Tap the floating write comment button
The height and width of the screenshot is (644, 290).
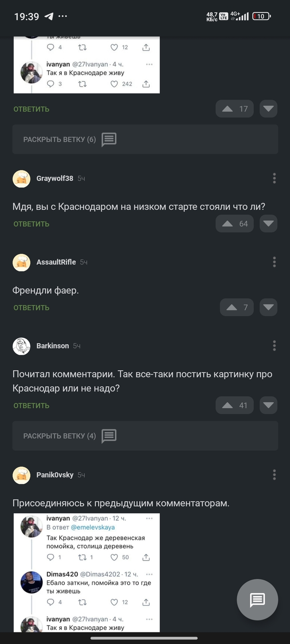257,599
